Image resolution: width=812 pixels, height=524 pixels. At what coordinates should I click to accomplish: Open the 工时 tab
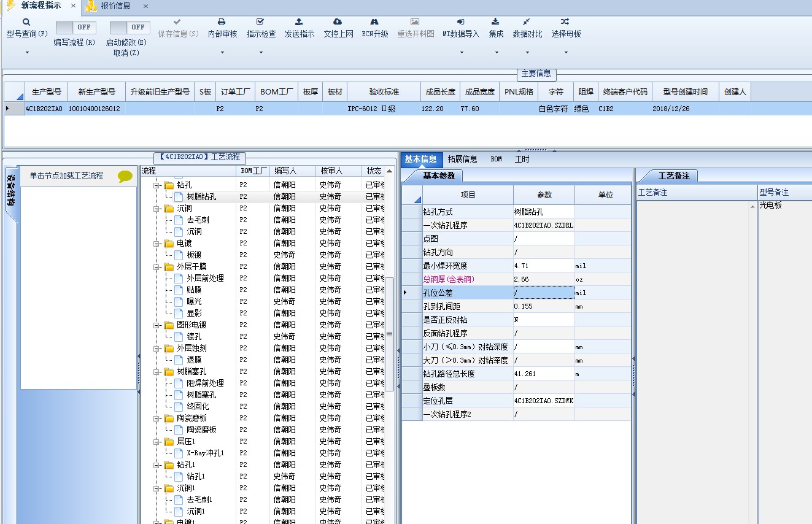(x=522, y=160)
